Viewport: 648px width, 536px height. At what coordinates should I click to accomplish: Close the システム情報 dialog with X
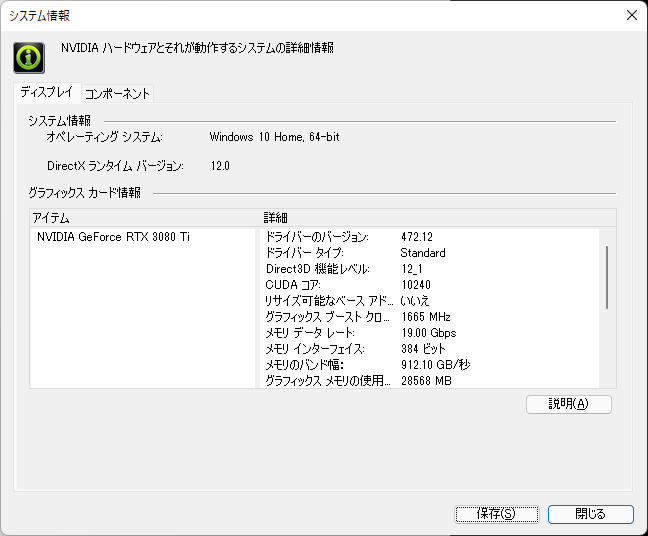[631, 15]
